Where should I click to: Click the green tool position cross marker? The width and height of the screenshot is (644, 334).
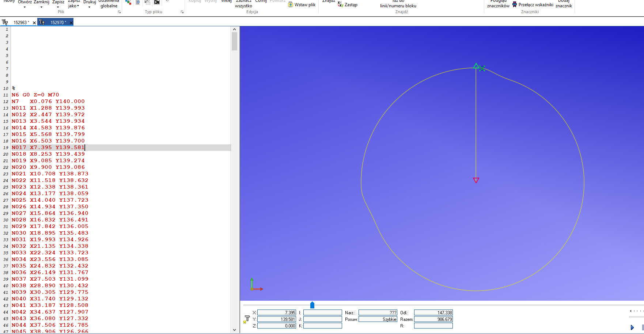482,68
